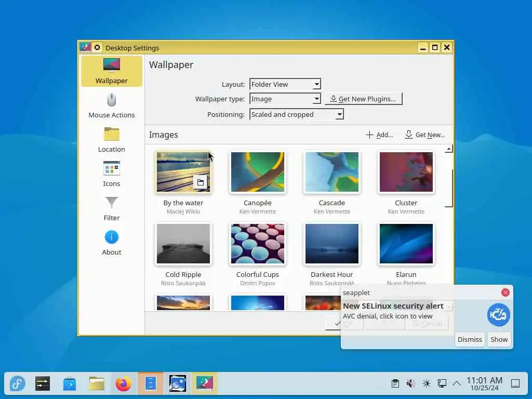Click Get New to download wallpapers
This screenshot has width=532, height=399.
tap(425, 135)
